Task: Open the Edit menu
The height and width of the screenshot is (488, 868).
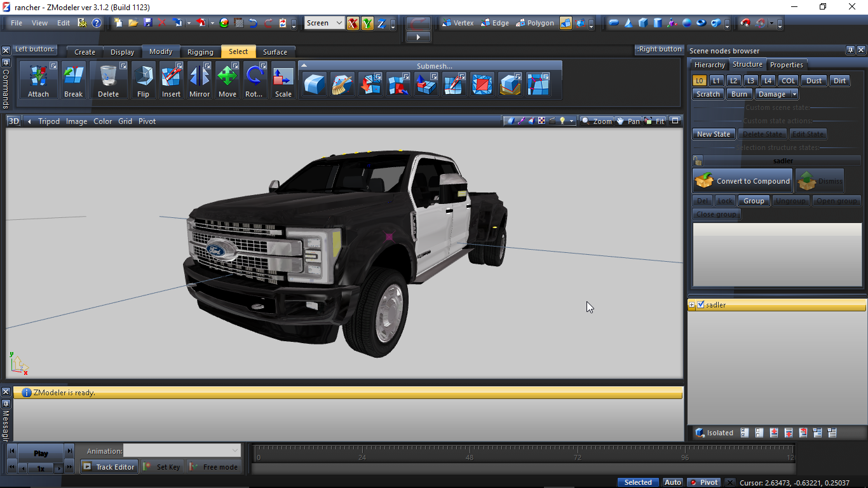Action: (64, 23)
